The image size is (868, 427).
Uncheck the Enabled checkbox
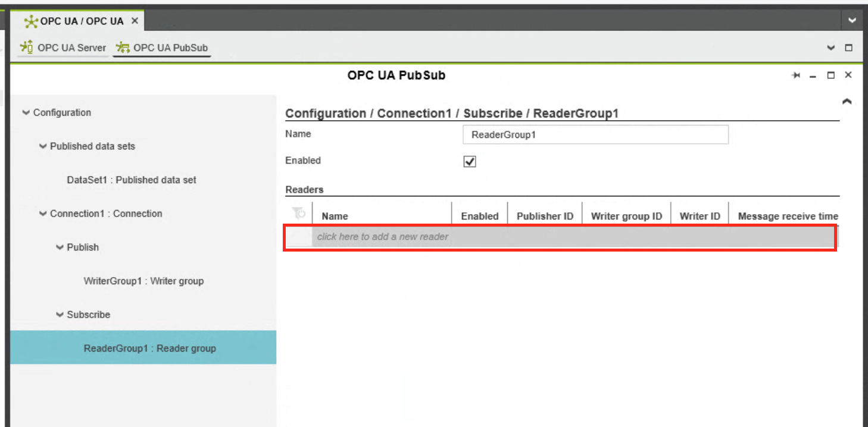pos(470,162)
